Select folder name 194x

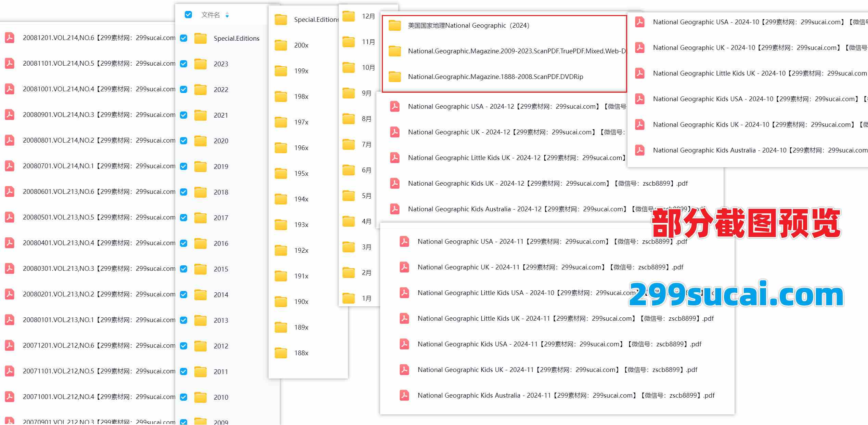click(301, 199)
